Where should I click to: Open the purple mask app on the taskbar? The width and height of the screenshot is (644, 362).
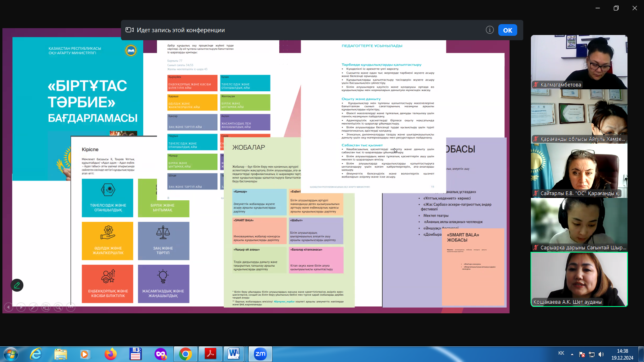161,354
